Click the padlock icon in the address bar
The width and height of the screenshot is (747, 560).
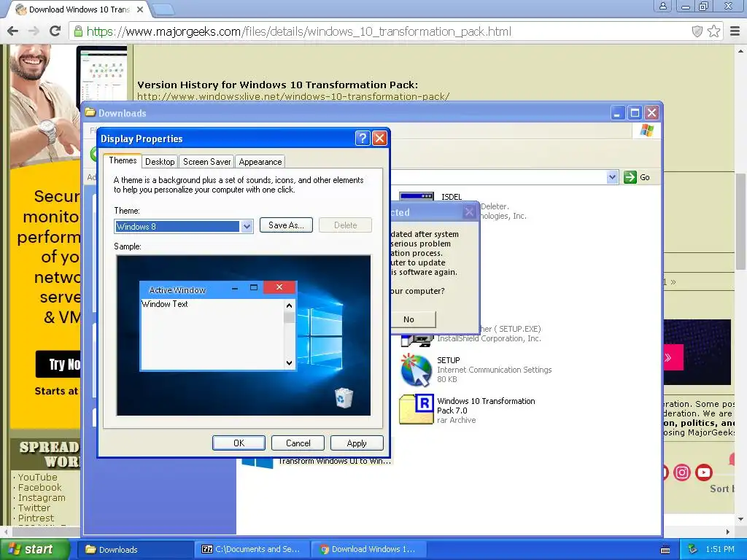point(77,31)
